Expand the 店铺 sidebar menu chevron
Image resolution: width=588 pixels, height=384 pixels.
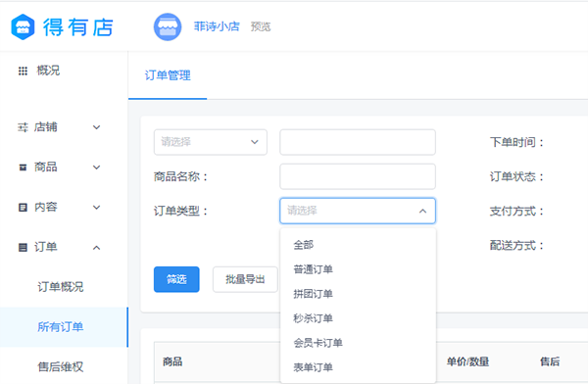tap(96, 127)
